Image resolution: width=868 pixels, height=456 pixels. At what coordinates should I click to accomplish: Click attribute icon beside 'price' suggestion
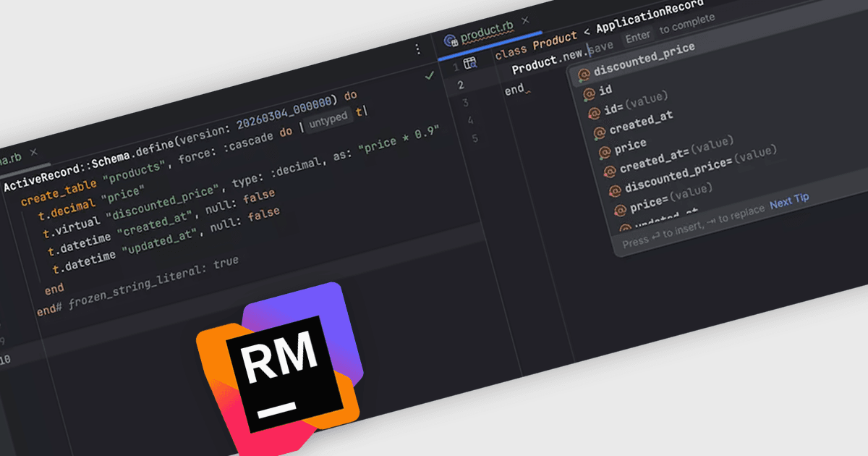coord(604,153)
